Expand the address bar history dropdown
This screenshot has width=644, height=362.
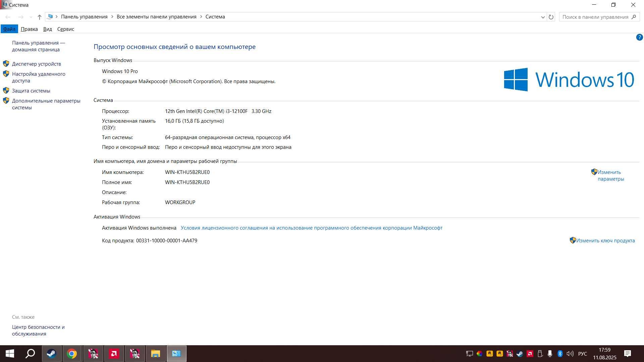(543, 17)
